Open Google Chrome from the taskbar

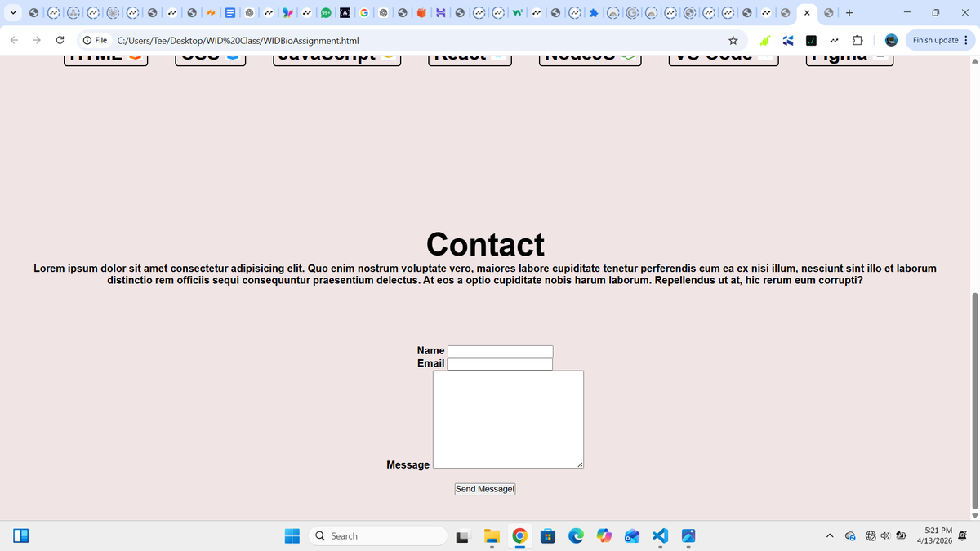coord(519,536)
